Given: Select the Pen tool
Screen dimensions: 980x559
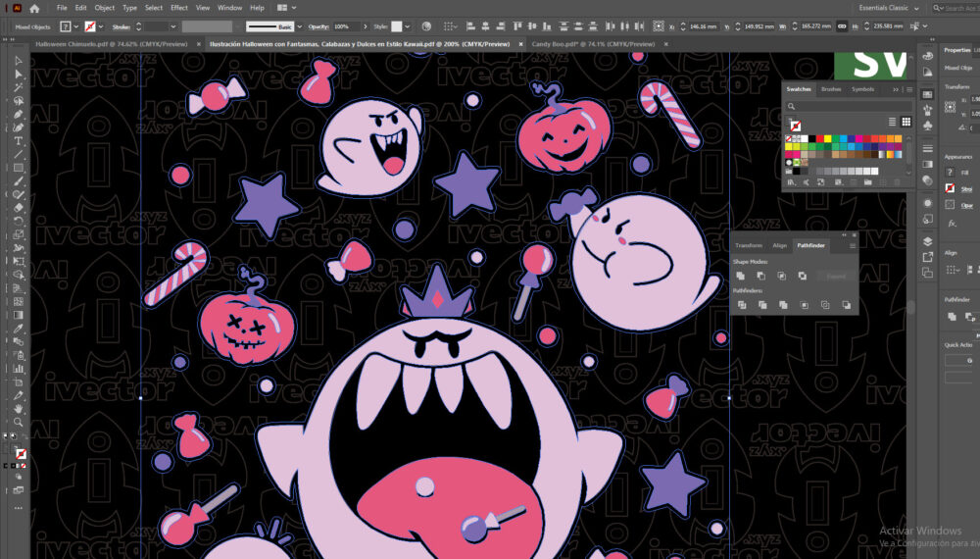Looking at the screenshot, I should click(x=18, y=115).
